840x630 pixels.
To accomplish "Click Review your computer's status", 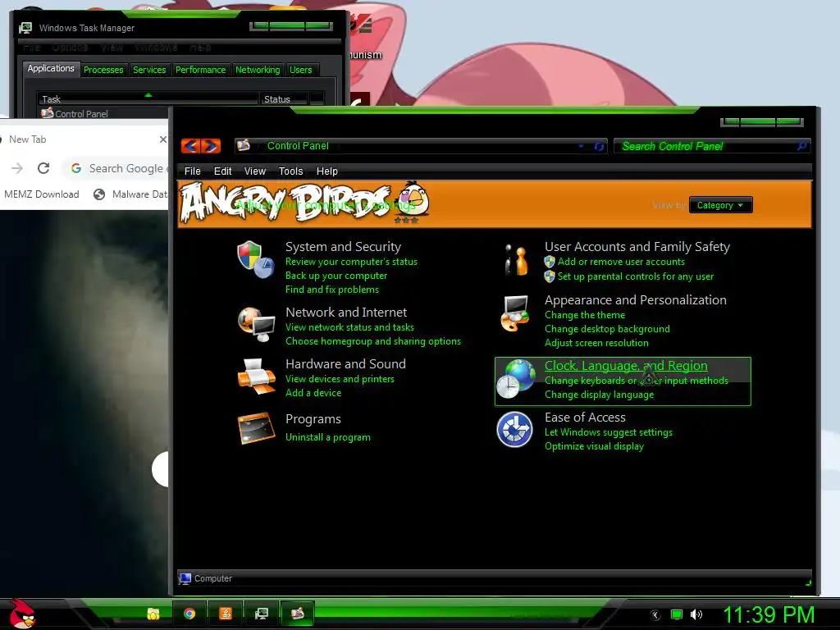I will 351,262.
